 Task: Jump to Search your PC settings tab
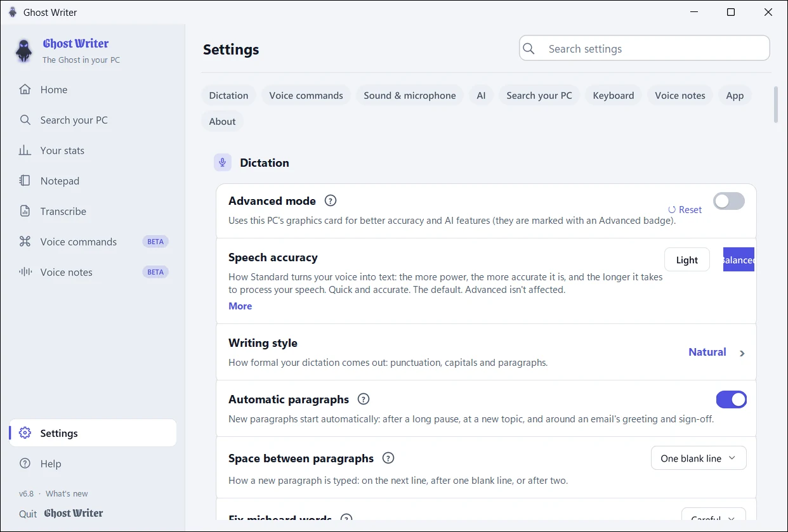click(539, 95)
